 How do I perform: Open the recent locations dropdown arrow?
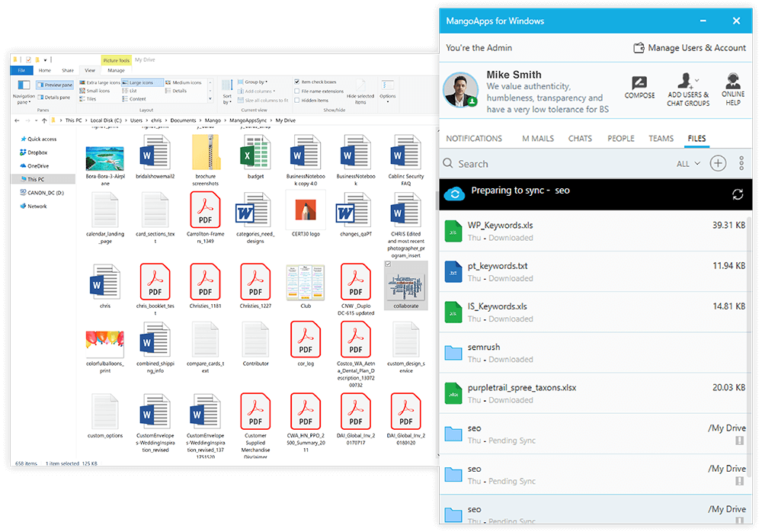click(x=36, y=120)
